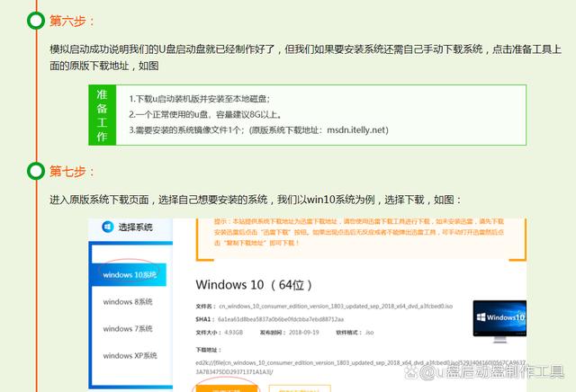Click the 准备工作 green label
The image size is (576, 392).
click(102, 115)
